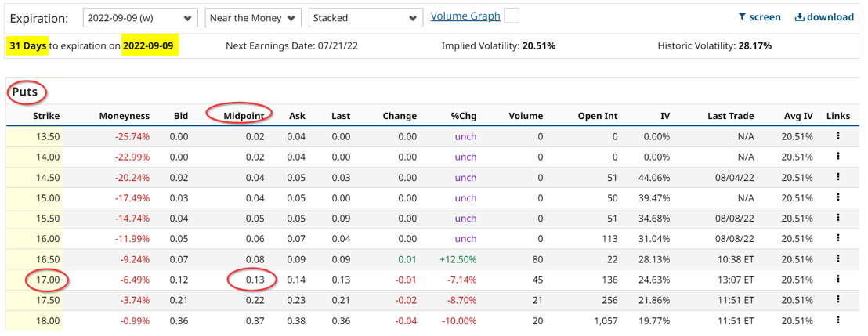Open links menu for 16.00 strike row
The image size is (868, 336).
[x=837, y=238]
